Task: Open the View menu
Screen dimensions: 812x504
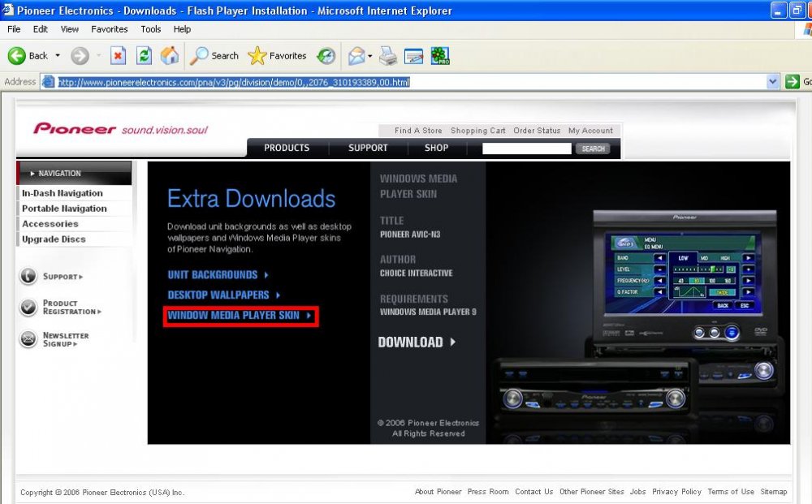Action: tap(69, 29)
